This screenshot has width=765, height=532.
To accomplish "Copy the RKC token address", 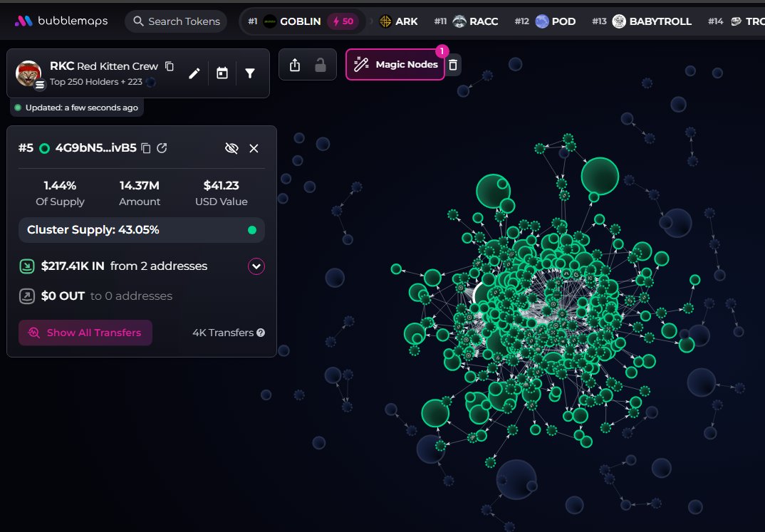I will 170,66.
